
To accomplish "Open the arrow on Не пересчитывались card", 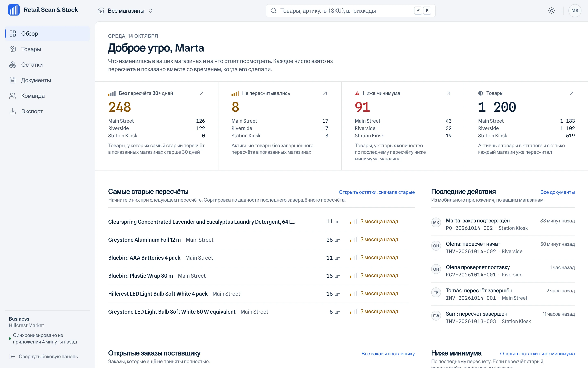I will click(x=325, y=93).
